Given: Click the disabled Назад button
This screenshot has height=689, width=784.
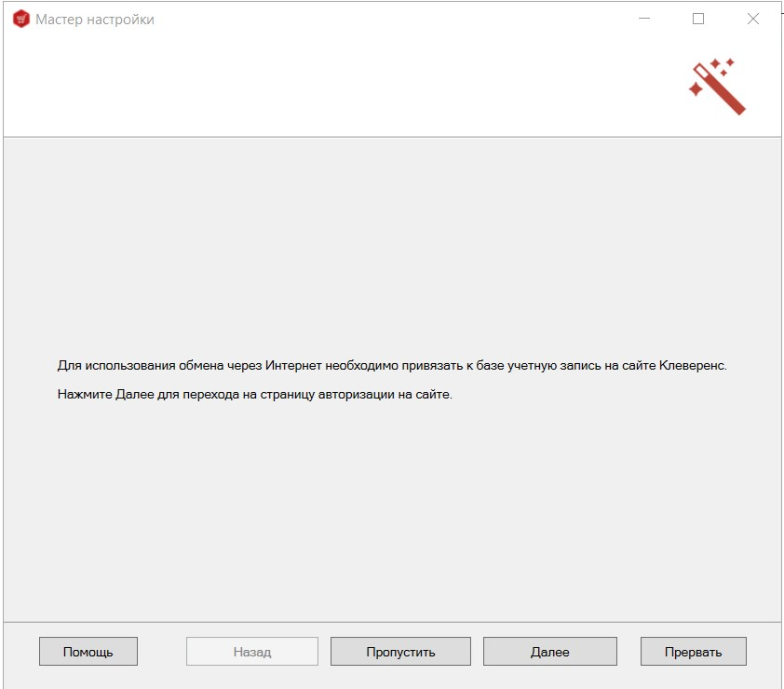Looking at the screenshot, I should click(x=252, y=651).
